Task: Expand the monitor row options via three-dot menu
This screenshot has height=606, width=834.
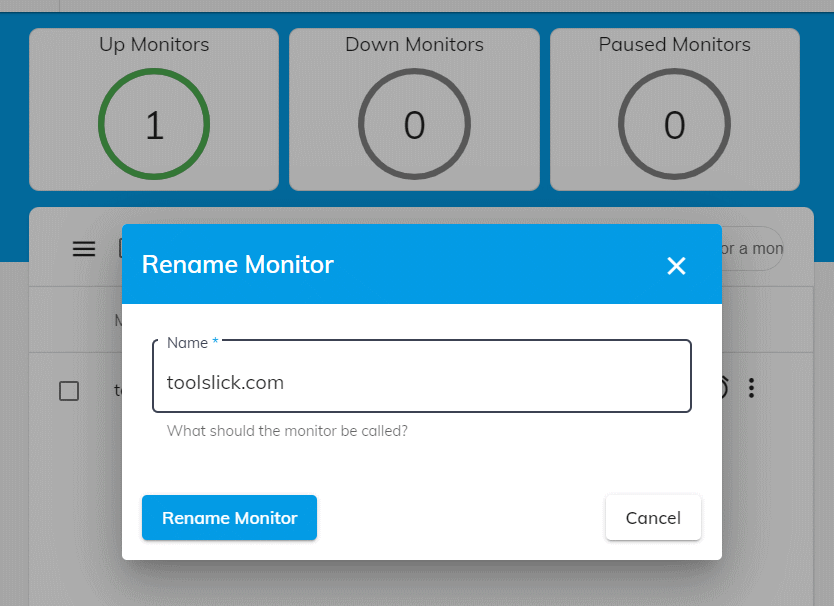Action: pos(751,388)
